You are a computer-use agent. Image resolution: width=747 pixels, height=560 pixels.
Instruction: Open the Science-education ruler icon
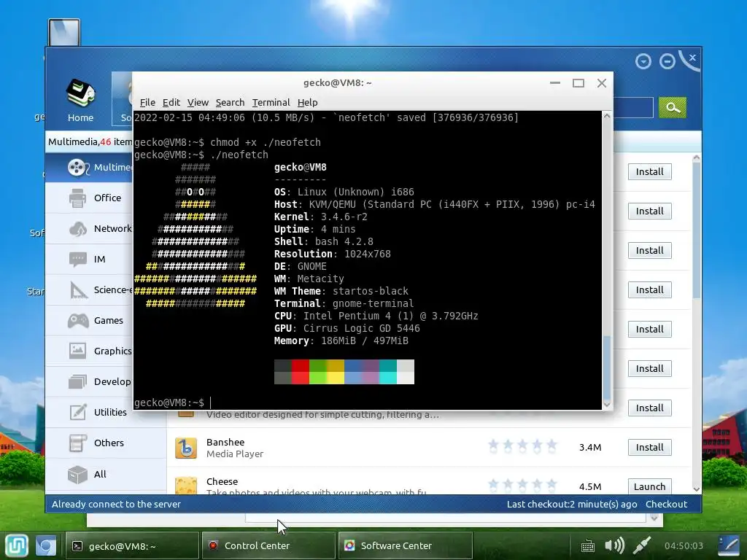(x=78, y=289)
